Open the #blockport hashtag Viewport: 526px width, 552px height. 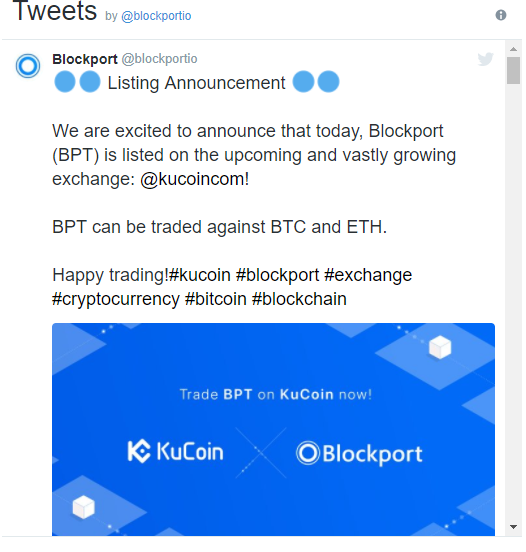(x=277, y=275)
